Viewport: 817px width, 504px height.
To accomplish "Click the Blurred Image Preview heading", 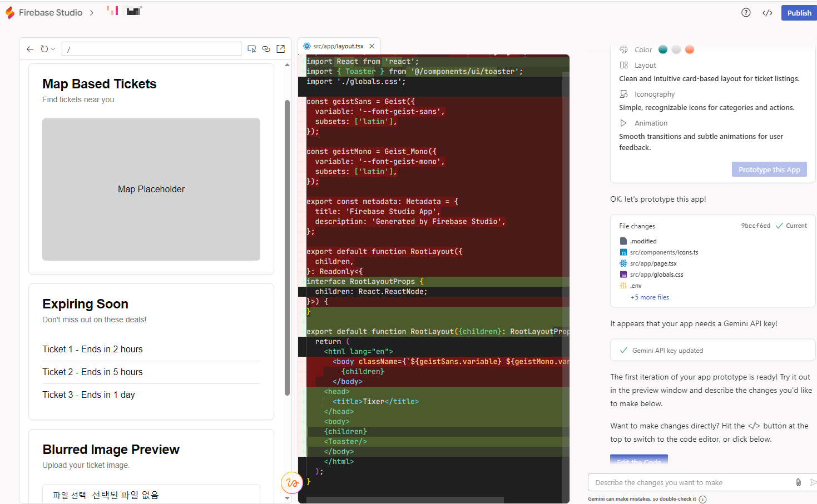I will (111, 450).
